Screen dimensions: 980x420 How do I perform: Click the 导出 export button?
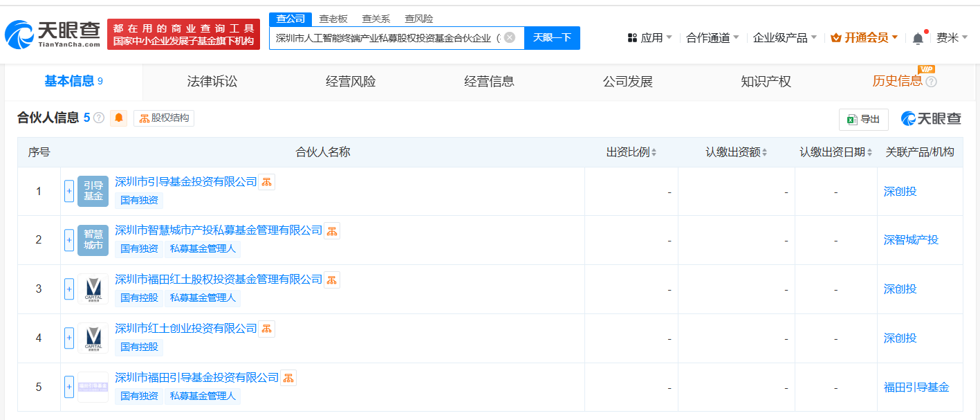coord(863,119)
